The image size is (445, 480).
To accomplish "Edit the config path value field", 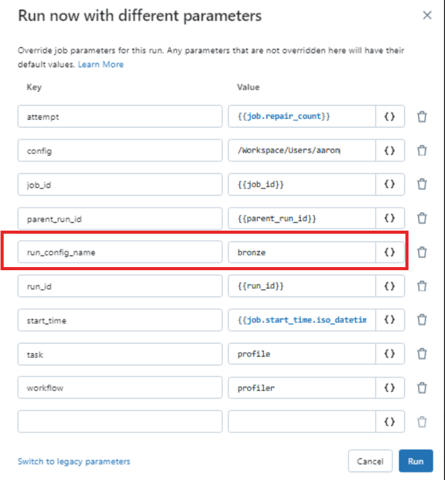I will [302, 151].
